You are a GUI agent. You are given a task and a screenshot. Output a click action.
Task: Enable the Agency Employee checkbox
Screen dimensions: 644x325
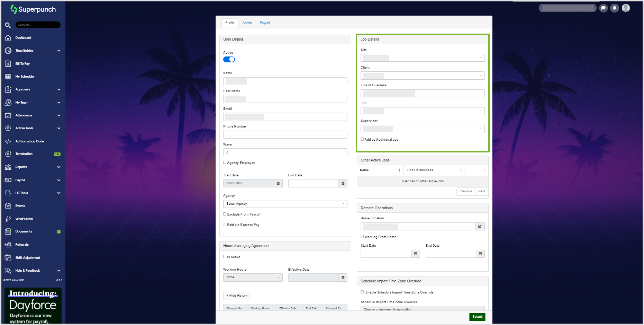tap(225, 162)
